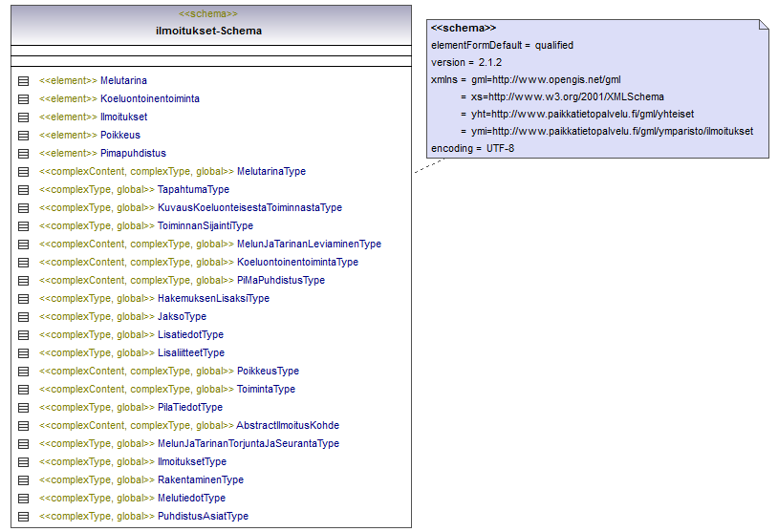Click the icon beside the Koeluontoinentoiminta element
The width and height of the screenshot is (778, 532).
[x=23, y=99]
